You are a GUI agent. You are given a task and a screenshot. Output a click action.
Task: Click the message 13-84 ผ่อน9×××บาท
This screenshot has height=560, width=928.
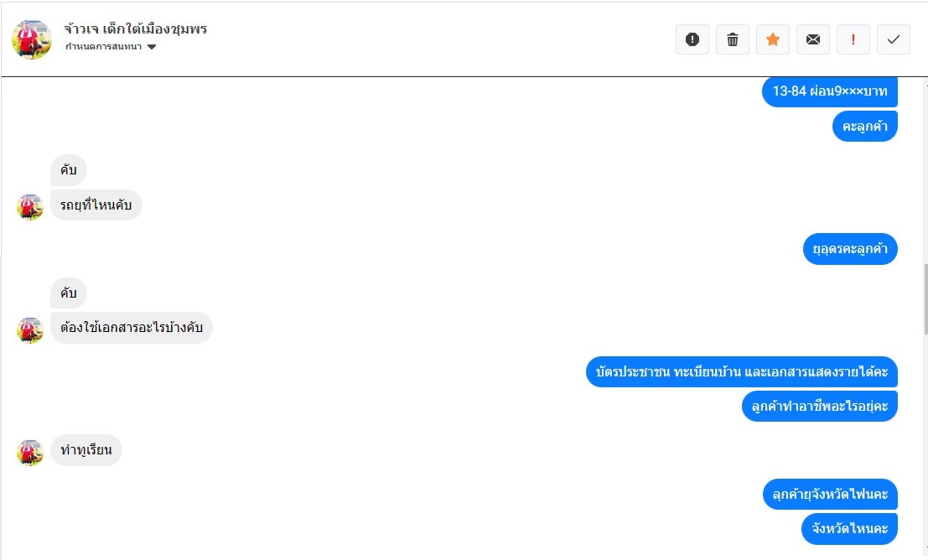(x=829, y=91)
